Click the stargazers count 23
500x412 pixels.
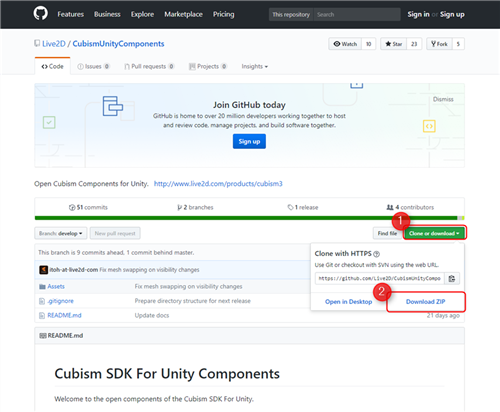(414, 44)
